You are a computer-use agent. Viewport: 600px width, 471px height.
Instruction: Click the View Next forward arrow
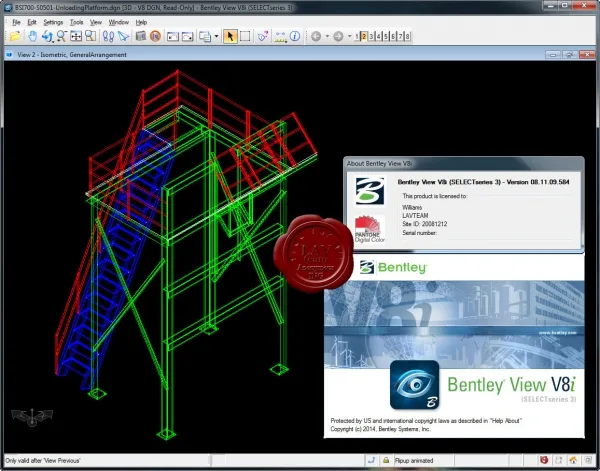(x=338, y=36)
